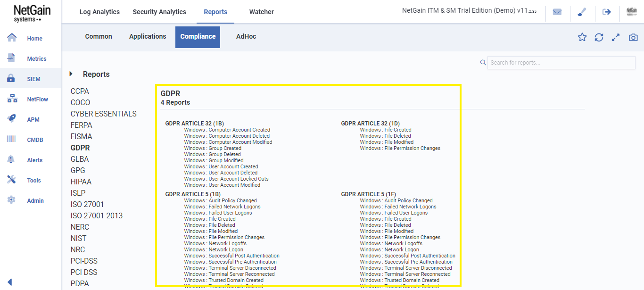This screenshot has height=290, width=644.
Task: Collapse sidebar with the left arrow
Action: click(10, 282)
